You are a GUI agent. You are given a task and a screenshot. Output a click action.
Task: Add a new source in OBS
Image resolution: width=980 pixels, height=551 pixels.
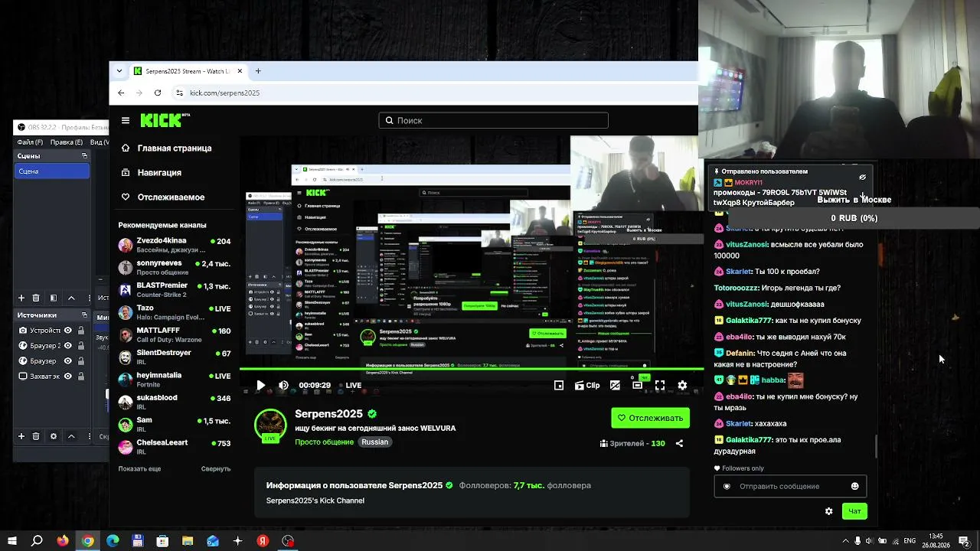coord(21,436)
